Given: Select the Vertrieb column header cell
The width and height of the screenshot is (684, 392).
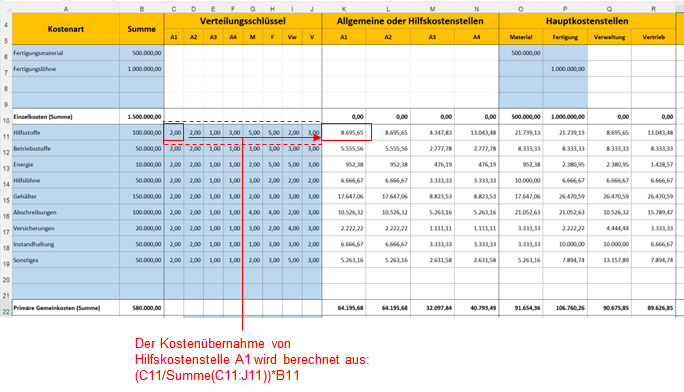Looking at the screenshot, I should pyautogui.click(x=653, y=37).
